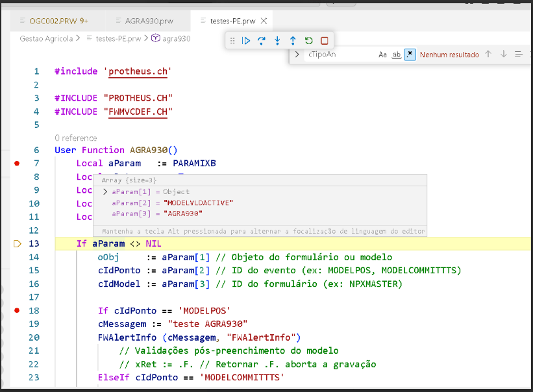Click line number 20 in gutter

[34, 337]
